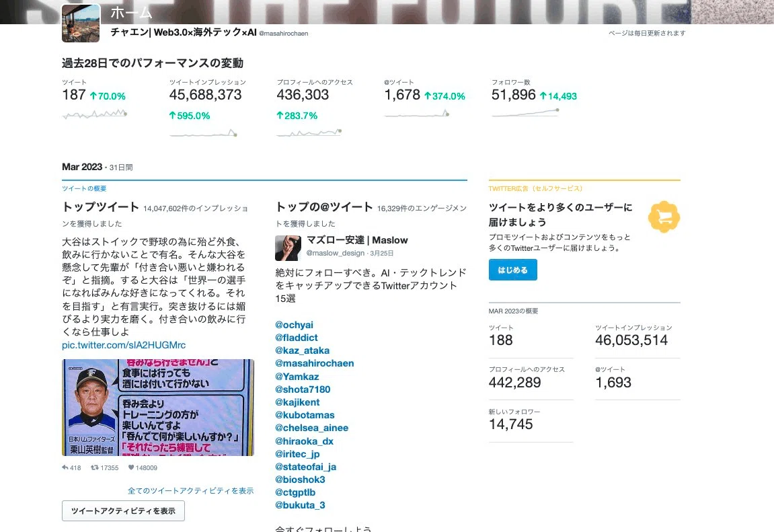The image size is (774, 532).
Task: Click the Mar 2023 month heading
Action: (82, 167)
